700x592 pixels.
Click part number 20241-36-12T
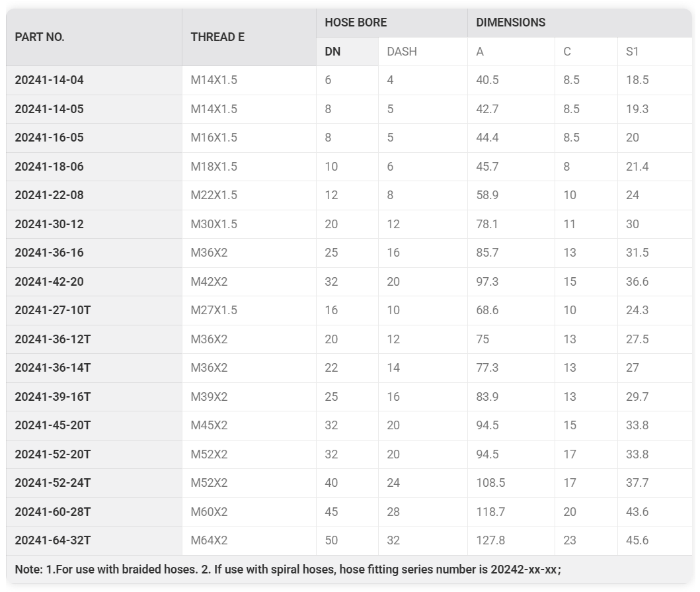pyautogui.click(x=53, y=339)
